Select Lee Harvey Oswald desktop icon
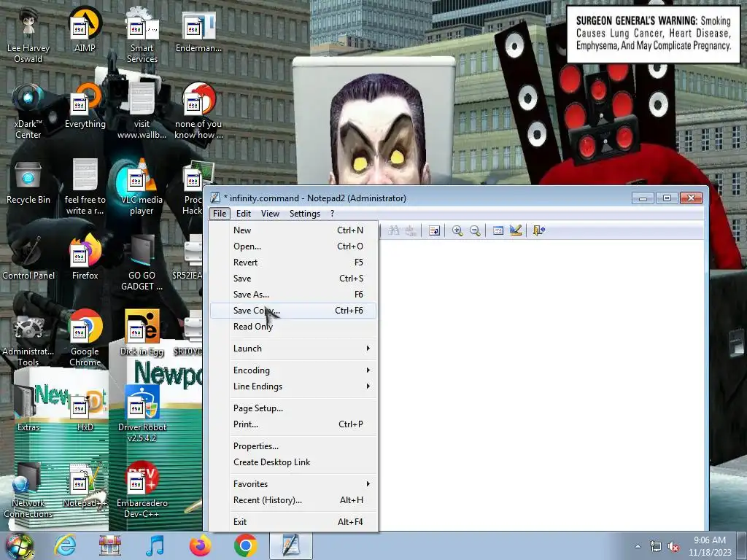This screenshot has width=747, height=560. coord(28,35)
